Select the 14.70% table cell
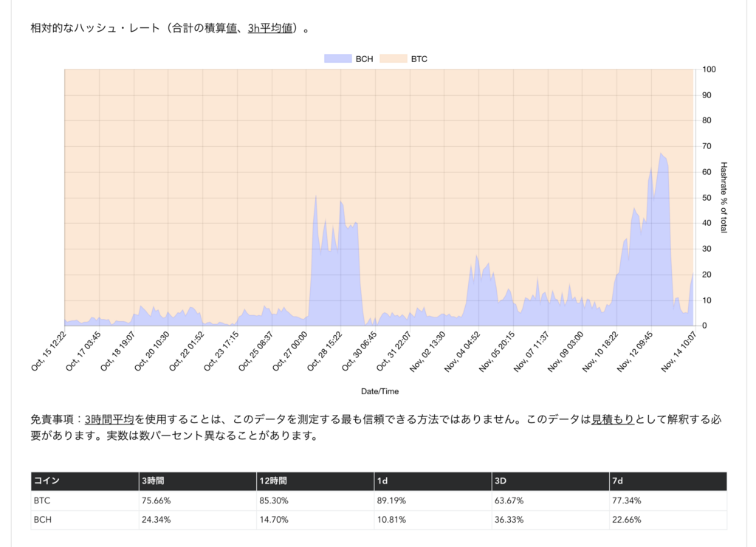Screen dimensions: 756x547 coord(315,520)
